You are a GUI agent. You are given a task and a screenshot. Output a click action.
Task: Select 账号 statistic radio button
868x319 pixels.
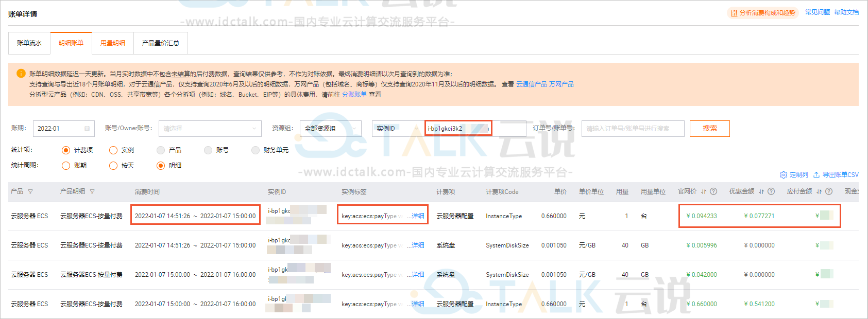click(x=208, y=150)
